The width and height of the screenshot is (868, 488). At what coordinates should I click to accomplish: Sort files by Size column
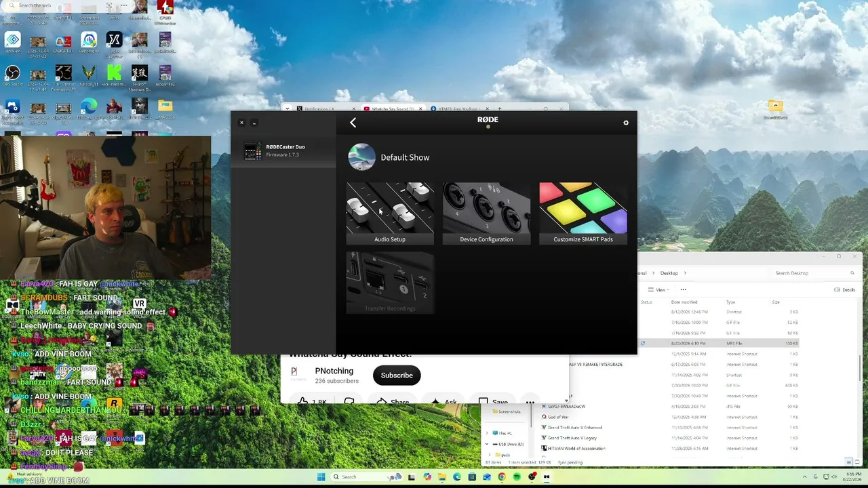tap(775, 302)
